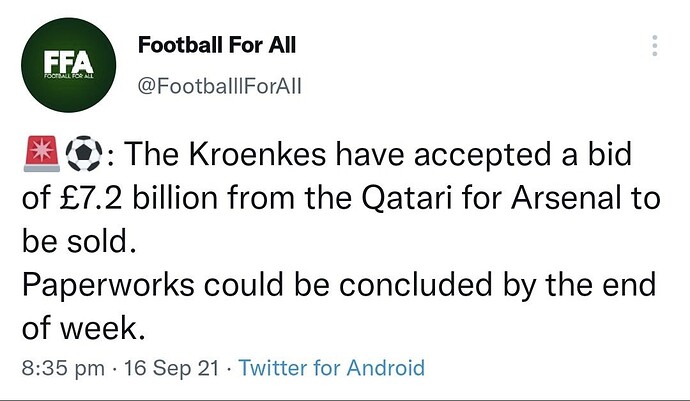The width and height of the screenshot is (690, 401).
Task: Select the word billion in the tweet
Action: [175, 198]
